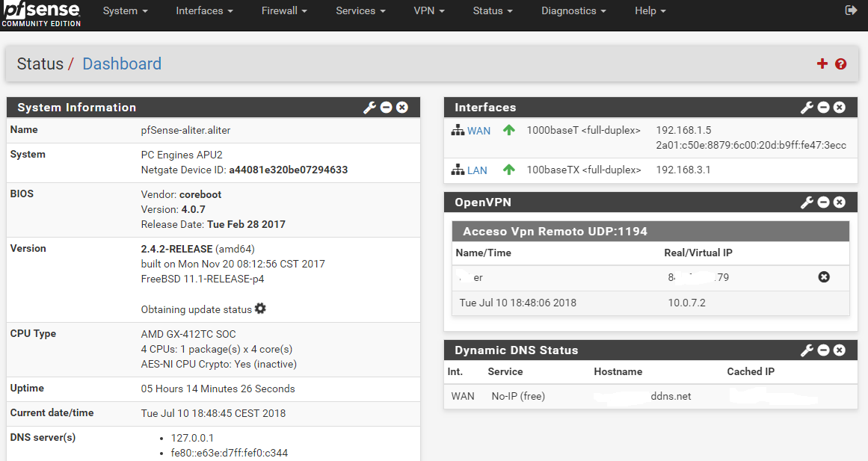Edit OpenVPN widget with wrench icon
This screenshot has height=461, width=868.
click(x=807, y=202)
